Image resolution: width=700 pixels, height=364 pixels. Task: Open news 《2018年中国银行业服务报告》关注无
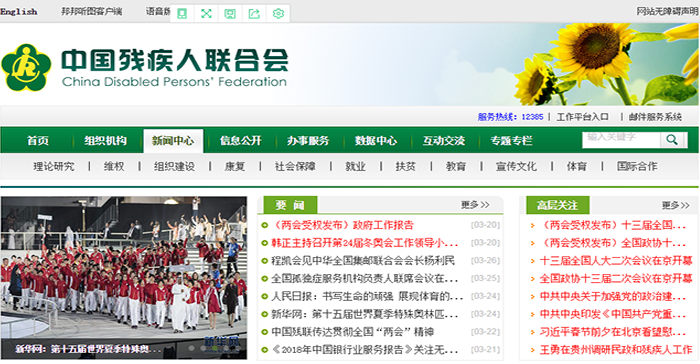(365, 350)
